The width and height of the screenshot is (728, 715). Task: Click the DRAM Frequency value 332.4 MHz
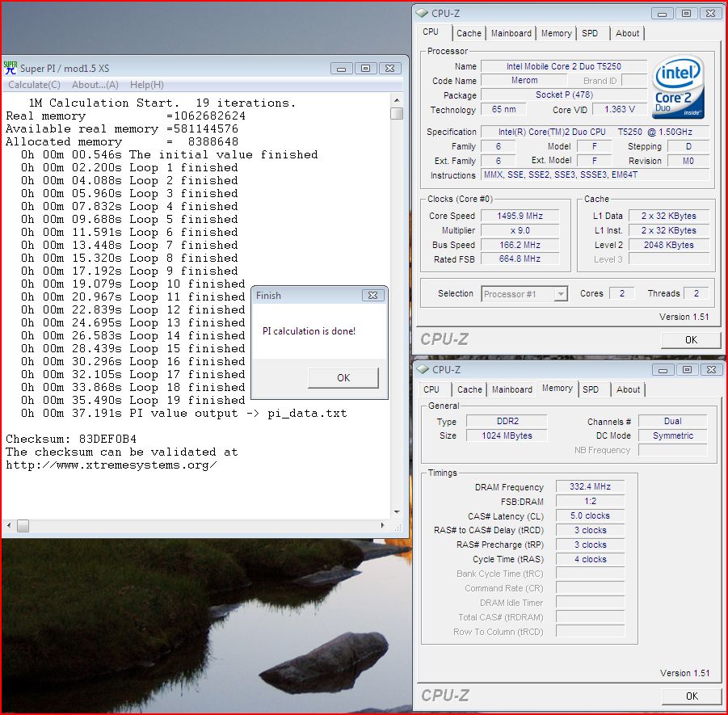click(590, 486)
